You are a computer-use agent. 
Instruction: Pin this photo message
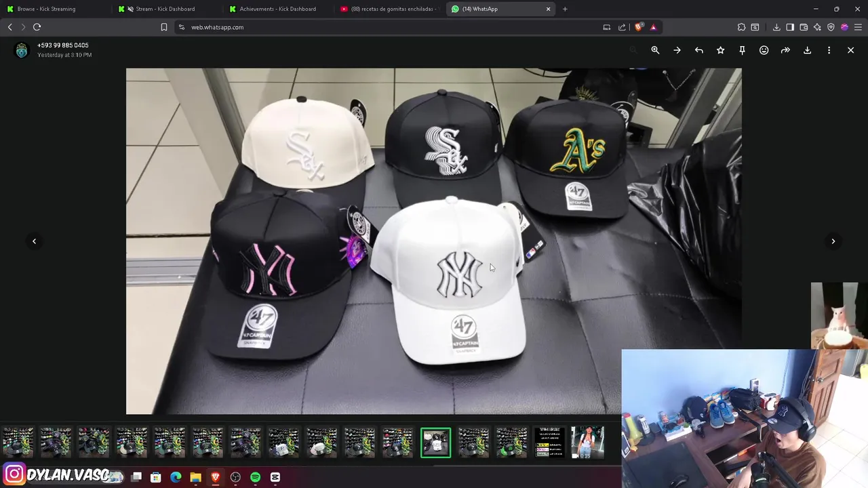click(x=742, y=50)
